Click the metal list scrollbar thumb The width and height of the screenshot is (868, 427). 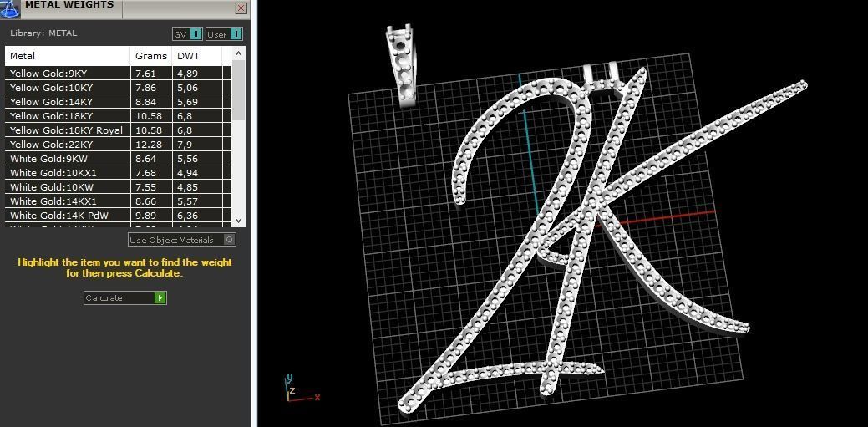pos(239,90)
